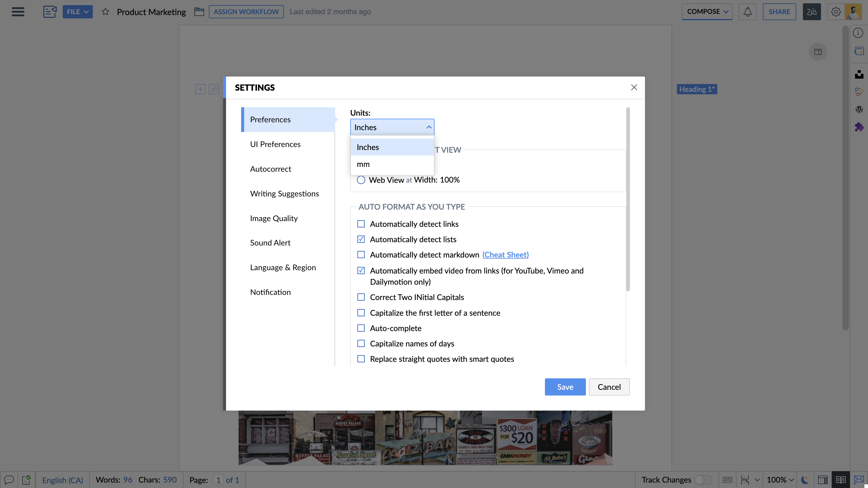Click the paragraph format icon beside document
This screenshot has width=868, height=488.
click(x=214, y=89)
